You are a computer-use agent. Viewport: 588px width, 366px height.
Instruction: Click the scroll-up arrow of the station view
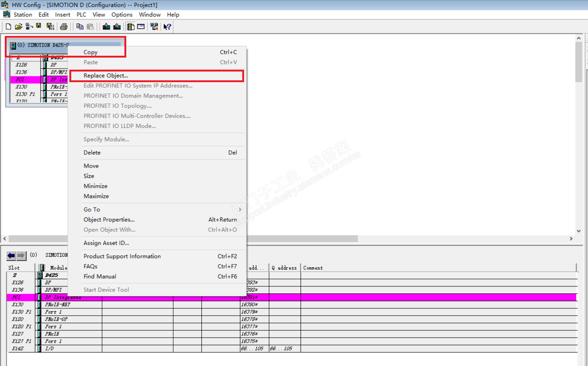pos(579,38)
